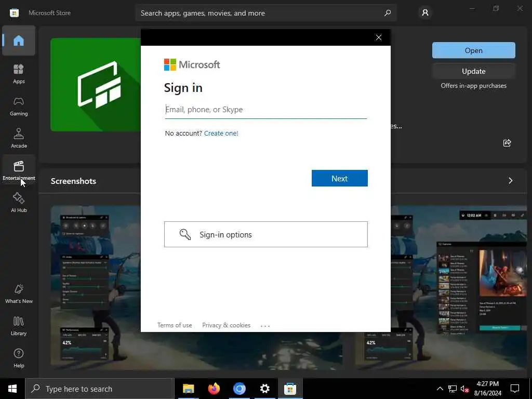532x399 pixels.
Task: Open What's New in sidebar
Action: (19, 294)
